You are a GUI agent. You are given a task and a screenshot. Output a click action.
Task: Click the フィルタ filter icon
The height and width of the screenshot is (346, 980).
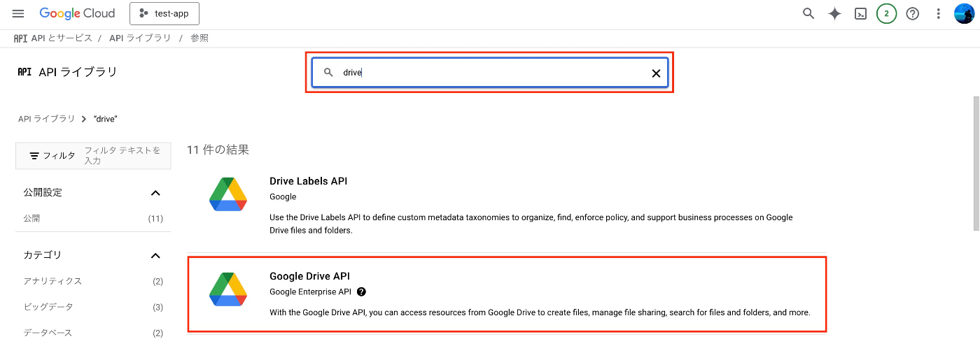pyautogui.click(x=34, y=155)
